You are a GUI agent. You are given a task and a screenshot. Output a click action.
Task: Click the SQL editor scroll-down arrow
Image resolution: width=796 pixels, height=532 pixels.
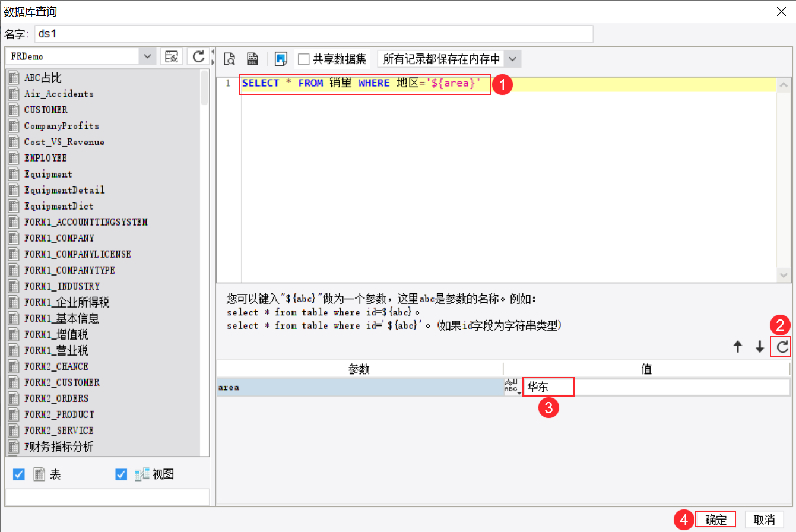pyautogui.click(x=783, y=275)
